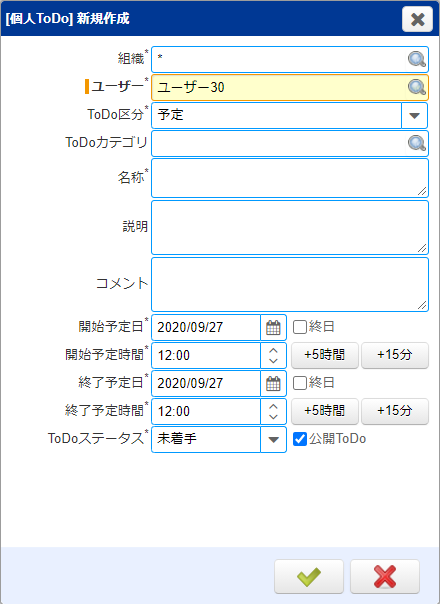Open the ToDoカテゴリ search magnifier icon

(416, 143)
